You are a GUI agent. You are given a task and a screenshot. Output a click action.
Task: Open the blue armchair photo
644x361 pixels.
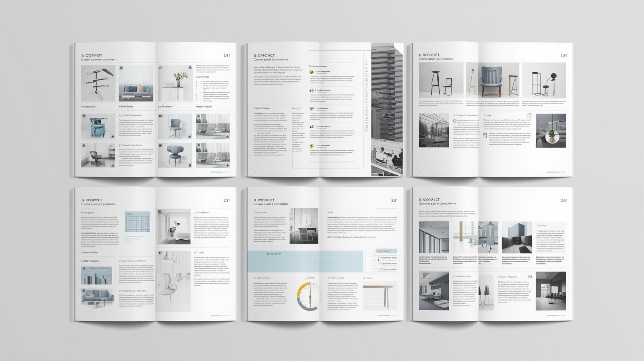point(492,80)
